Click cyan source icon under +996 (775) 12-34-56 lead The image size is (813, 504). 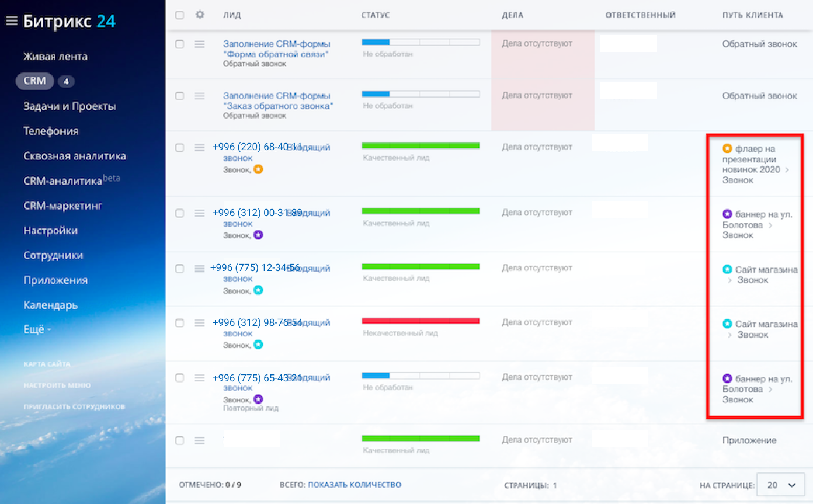click(x=258, y=290)
